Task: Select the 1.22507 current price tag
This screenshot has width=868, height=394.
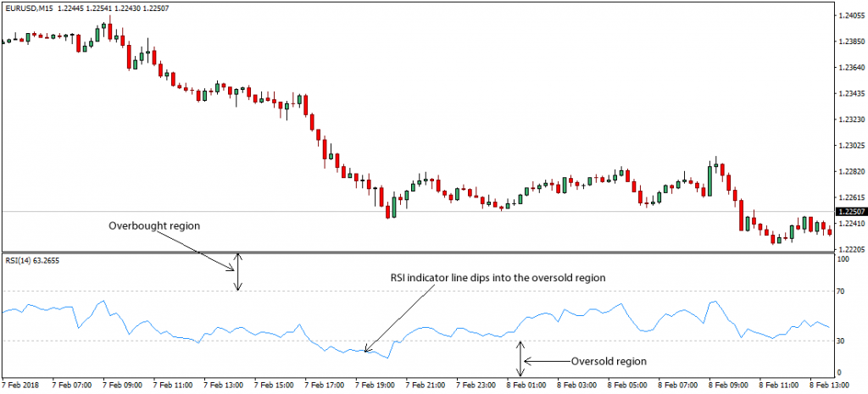Action: coord(850,211)
